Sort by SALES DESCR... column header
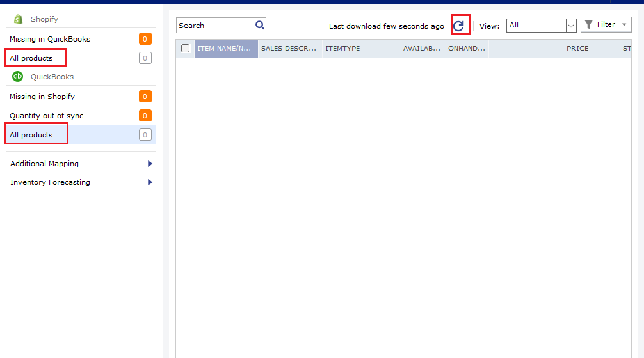Image resolution: width=644 pixels, height=358 pixels. (x=290, y=49)
